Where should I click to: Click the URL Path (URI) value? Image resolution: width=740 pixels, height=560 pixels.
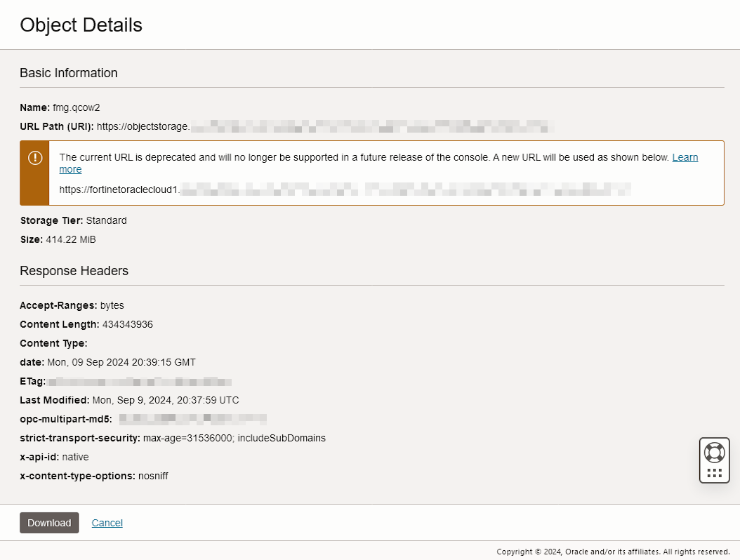pyautogui.click(x=211, y=126)
